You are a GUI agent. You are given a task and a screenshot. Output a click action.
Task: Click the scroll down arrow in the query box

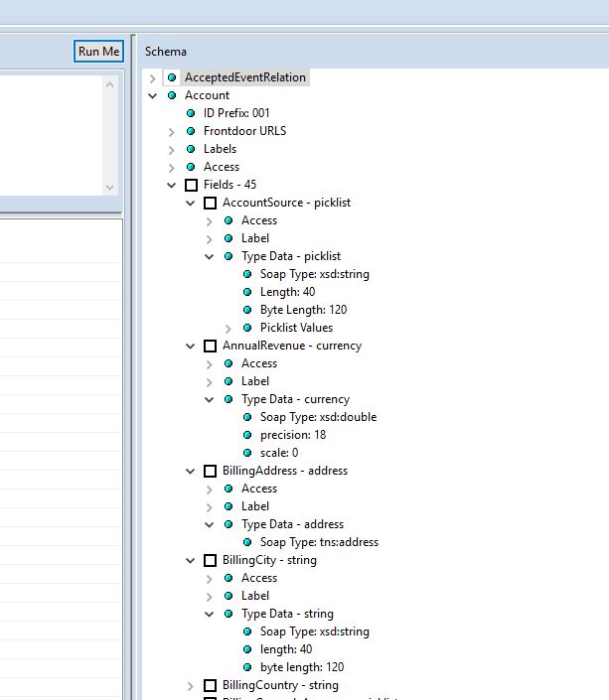tap(110, 186)
